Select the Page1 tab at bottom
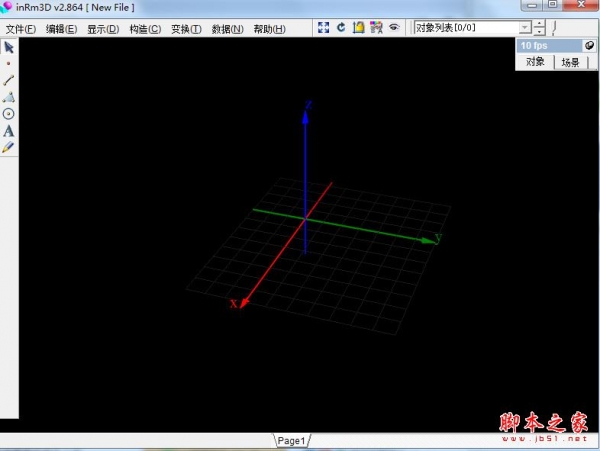The height and width of the screenshot is (451, 600). click(291, 440)
